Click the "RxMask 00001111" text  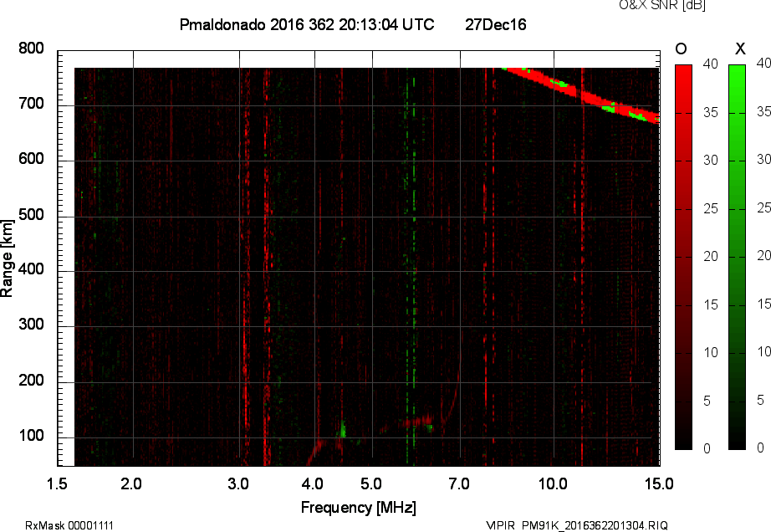(x=69, y=525)
